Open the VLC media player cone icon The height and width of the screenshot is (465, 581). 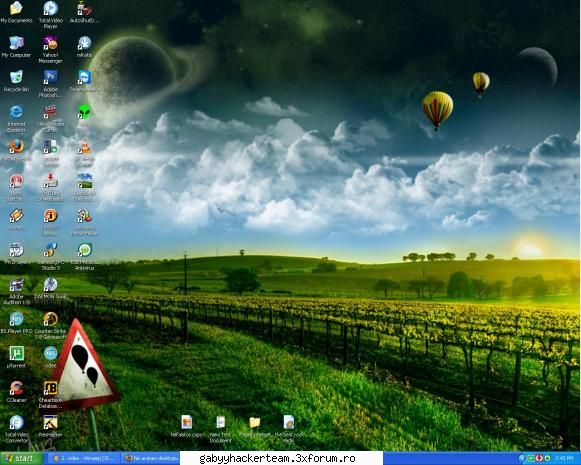pyautogui.click(x=84, y=147)
